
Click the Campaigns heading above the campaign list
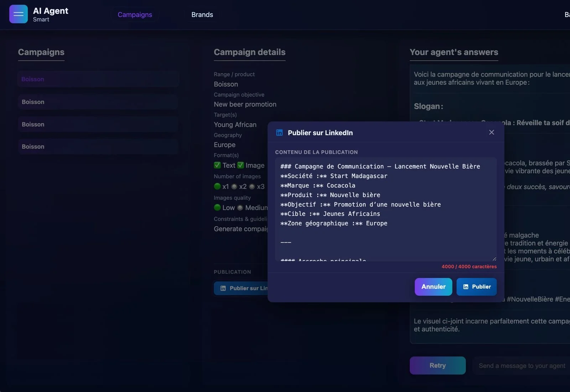[x=41, y=52]
